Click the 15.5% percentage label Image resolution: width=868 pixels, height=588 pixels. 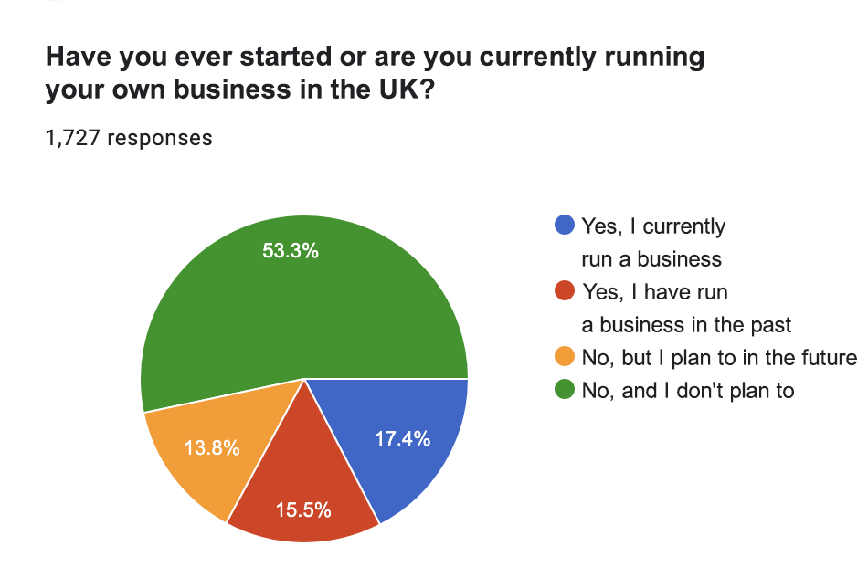[x=302, y=511]
